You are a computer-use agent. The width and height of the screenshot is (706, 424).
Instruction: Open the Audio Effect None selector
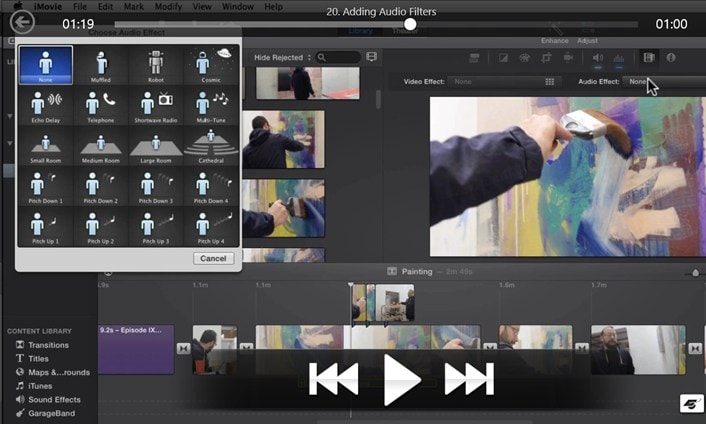tap(664, 81)
